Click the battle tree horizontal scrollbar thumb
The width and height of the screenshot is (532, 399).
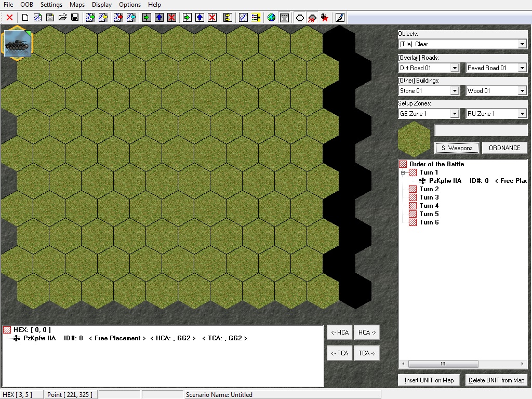[x=443, y=364]
